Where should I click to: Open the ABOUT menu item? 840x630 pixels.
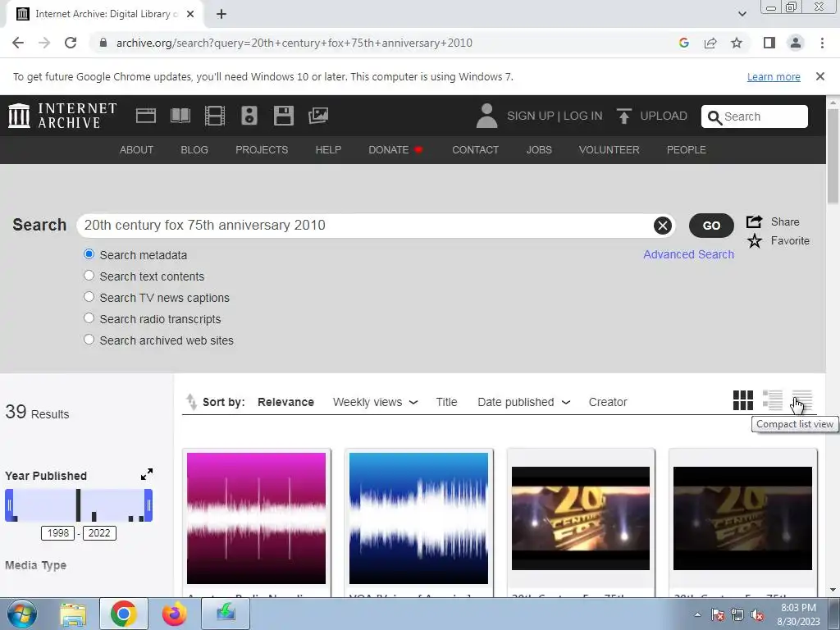pyautogui.click(x=136, y=150)
